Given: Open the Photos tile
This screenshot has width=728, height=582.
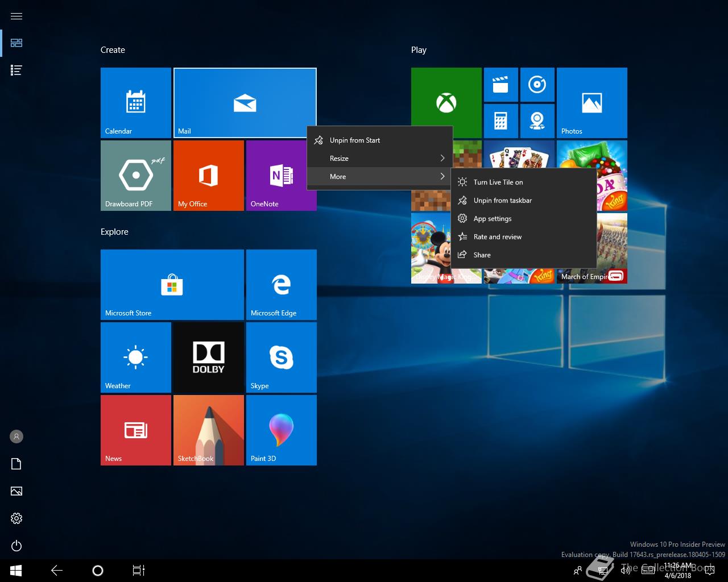Looking at the screenshot, I should coord(592,103).
